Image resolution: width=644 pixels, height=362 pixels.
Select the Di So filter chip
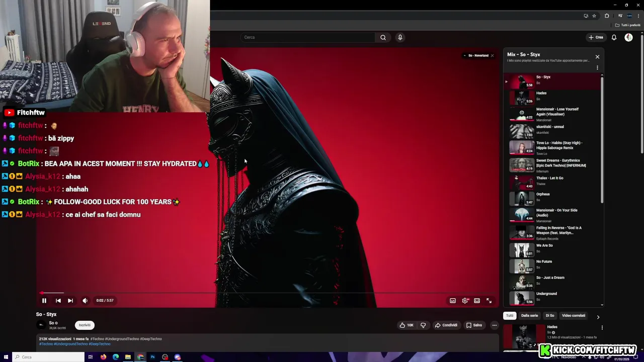pyautogui.click(x=550, y=316)
